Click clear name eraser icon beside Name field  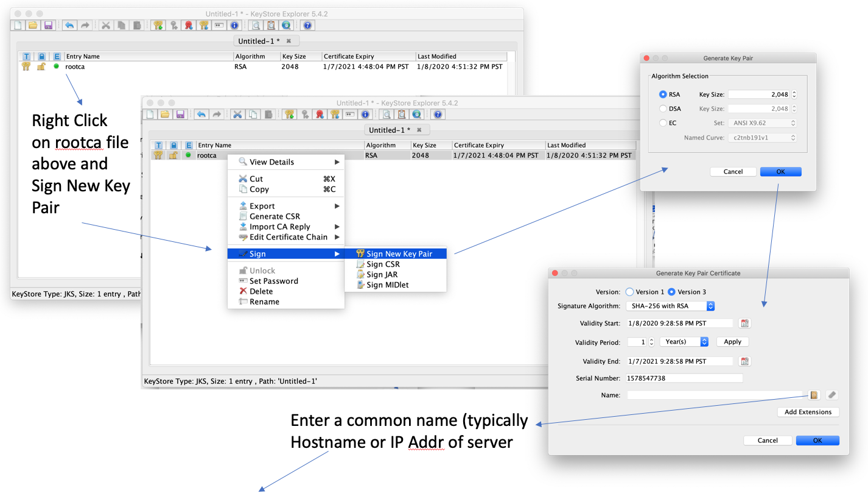832,395
